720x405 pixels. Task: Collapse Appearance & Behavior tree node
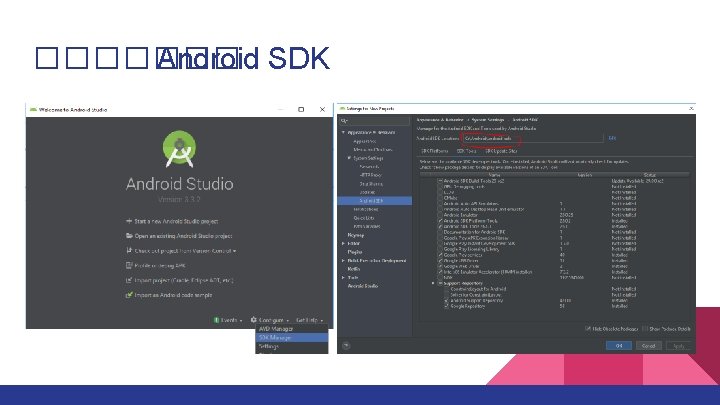coord(343,132)
